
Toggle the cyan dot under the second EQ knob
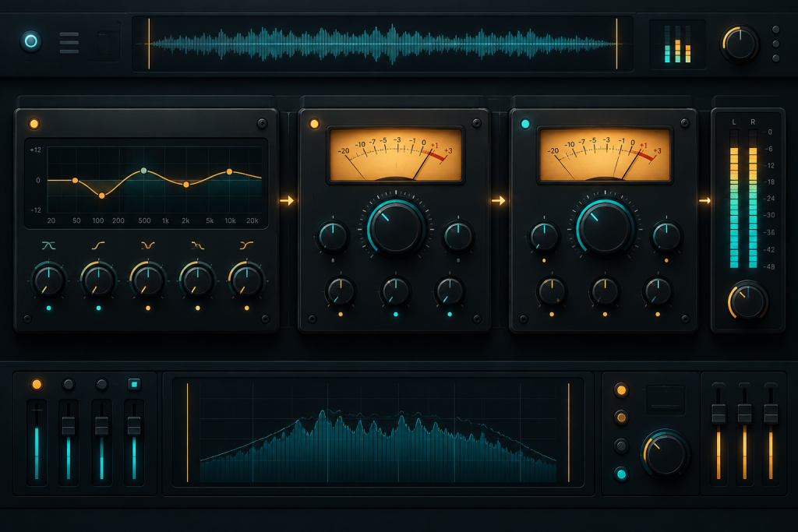tap(98, 308)
